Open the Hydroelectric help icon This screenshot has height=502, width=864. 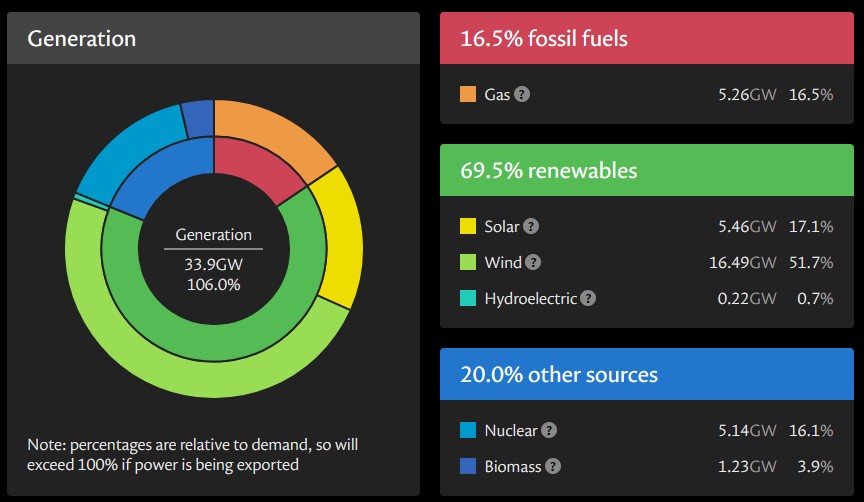(x=588, y=298)
